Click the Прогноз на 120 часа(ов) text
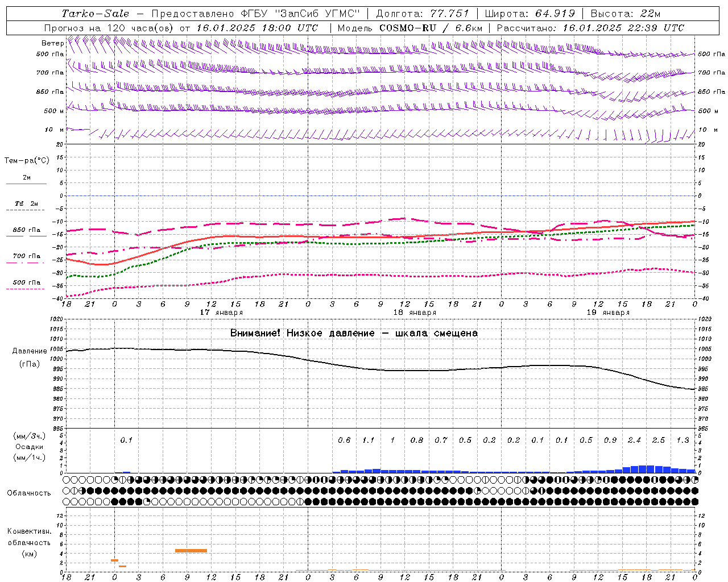Viewport: 728px width, 582px height. coord(109,28)
